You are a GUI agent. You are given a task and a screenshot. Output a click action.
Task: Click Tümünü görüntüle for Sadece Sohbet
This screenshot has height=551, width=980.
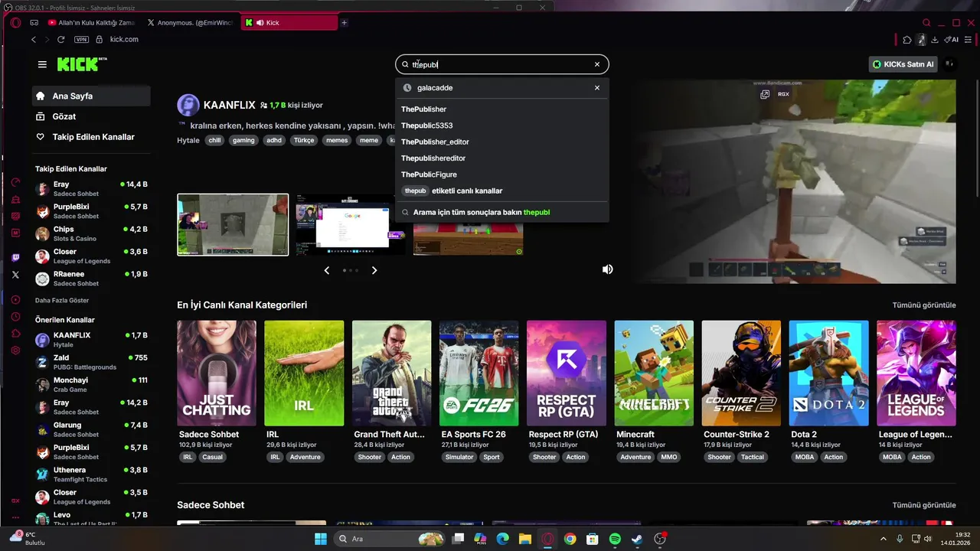click(924, 505)
